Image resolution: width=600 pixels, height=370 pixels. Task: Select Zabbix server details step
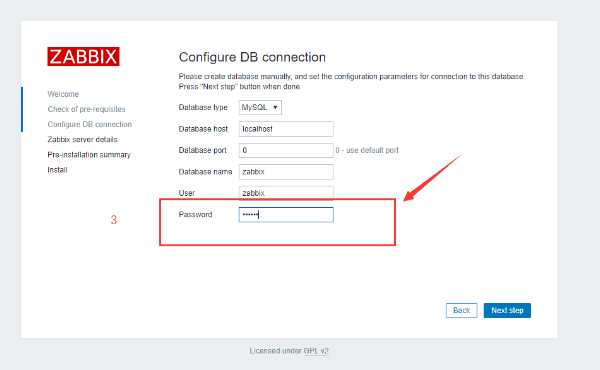(x=82, y=139)
